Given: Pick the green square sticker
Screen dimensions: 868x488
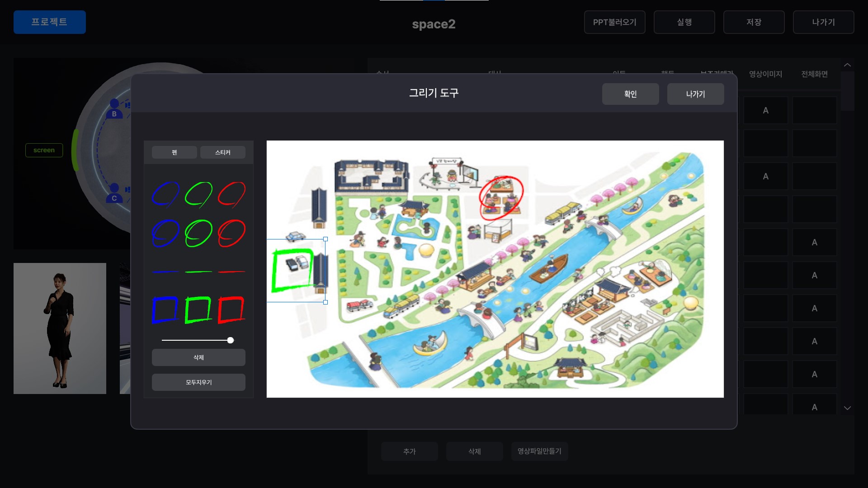Looking at the screenshot, I should pos(198,310).
